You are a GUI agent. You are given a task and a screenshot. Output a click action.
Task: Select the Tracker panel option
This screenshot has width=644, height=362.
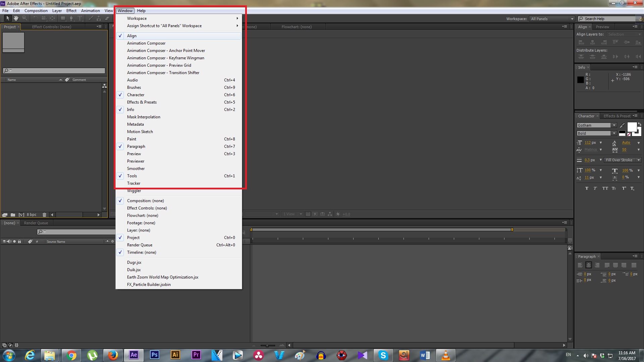[x=133, y=183]
